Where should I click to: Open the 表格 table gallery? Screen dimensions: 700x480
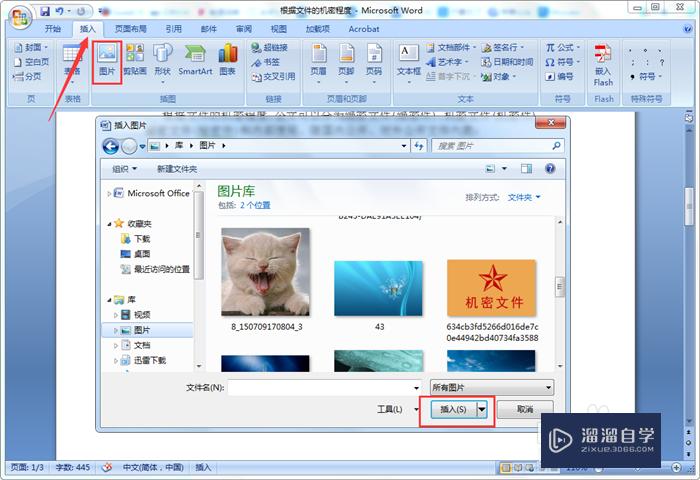[x=72, y=65]
